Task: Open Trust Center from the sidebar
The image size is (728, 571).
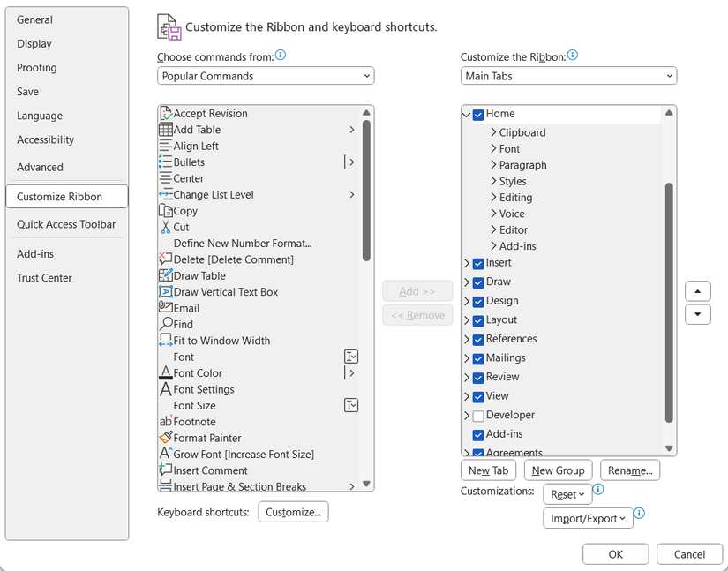Action: click(x=44, y=278)
